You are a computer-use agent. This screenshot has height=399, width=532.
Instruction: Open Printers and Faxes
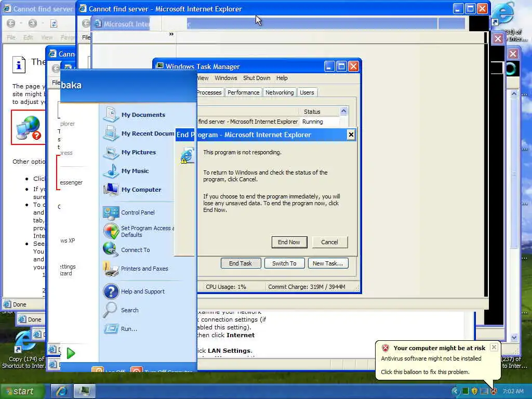coord(136,269)
